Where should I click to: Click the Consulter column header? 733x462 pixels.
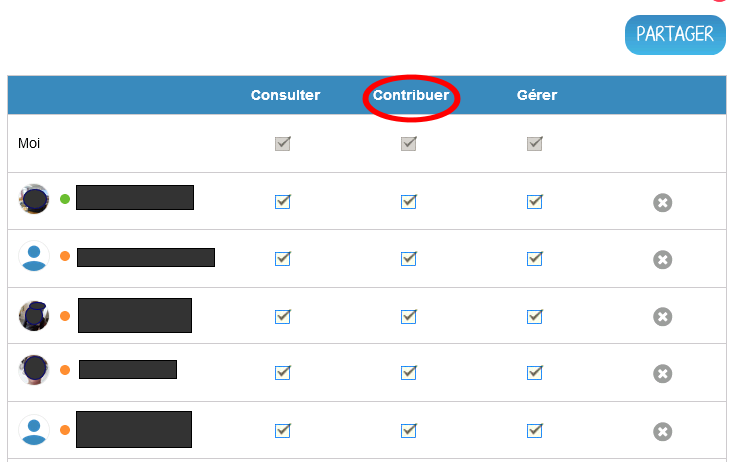285,96
